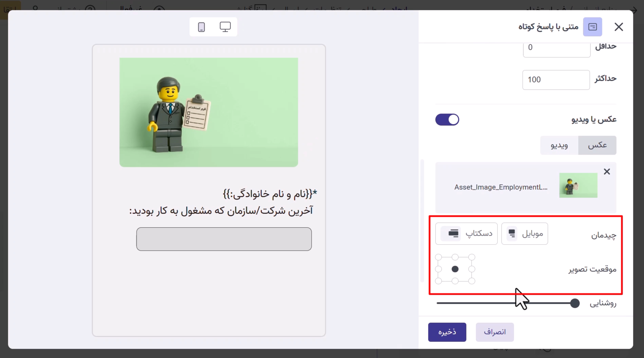This screenshot has width=644, height=358.
Task: Close the question editor panel
Action: pyautogui.click(x=618, y=27)
